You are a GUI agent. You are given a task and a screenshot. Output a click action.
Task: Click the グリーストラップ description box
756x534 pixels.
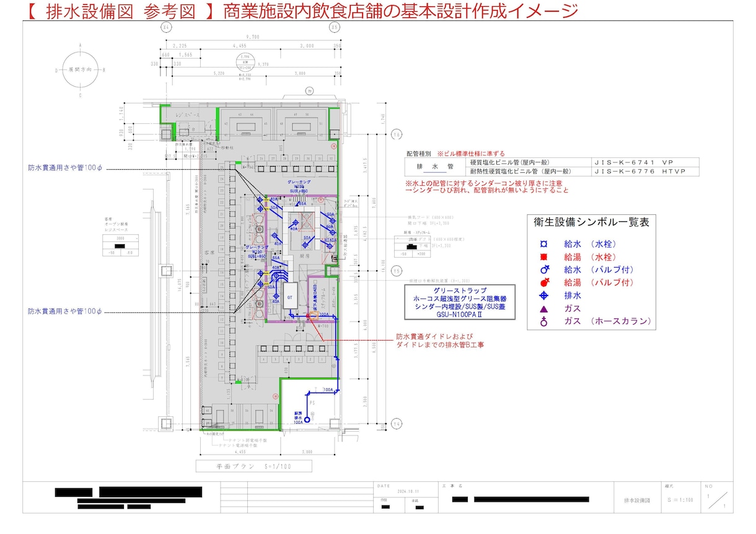point(460,303)
